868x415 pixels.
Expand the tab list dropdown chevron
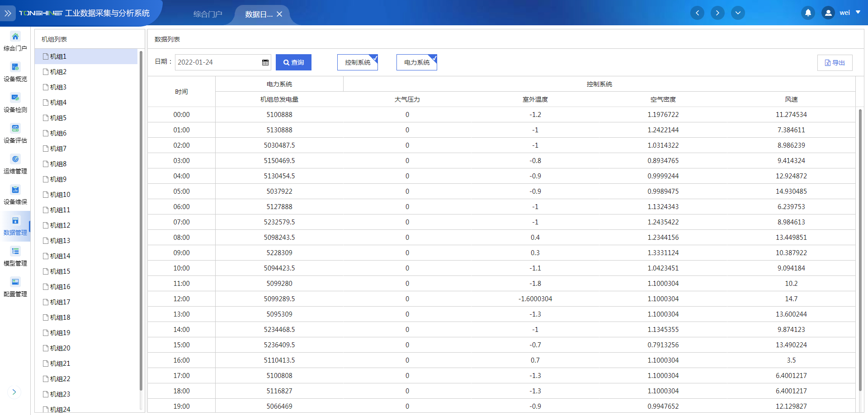738,13
